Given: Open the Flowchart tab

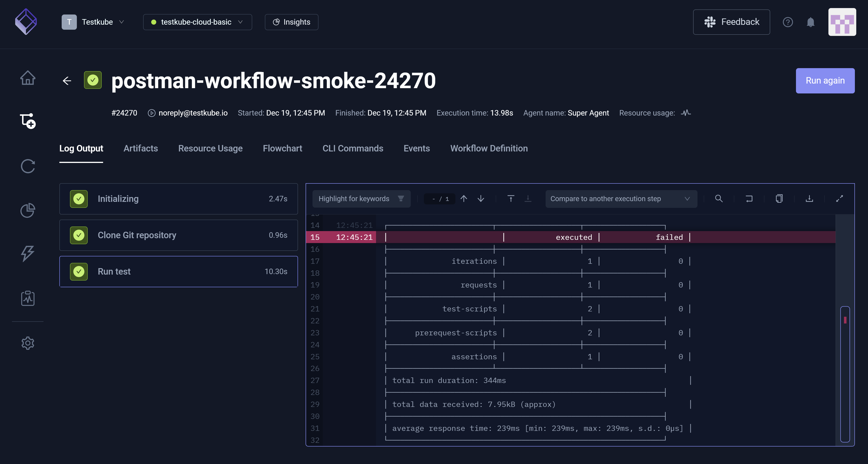Looking at the screenshot, I should [x=282, y=149].
